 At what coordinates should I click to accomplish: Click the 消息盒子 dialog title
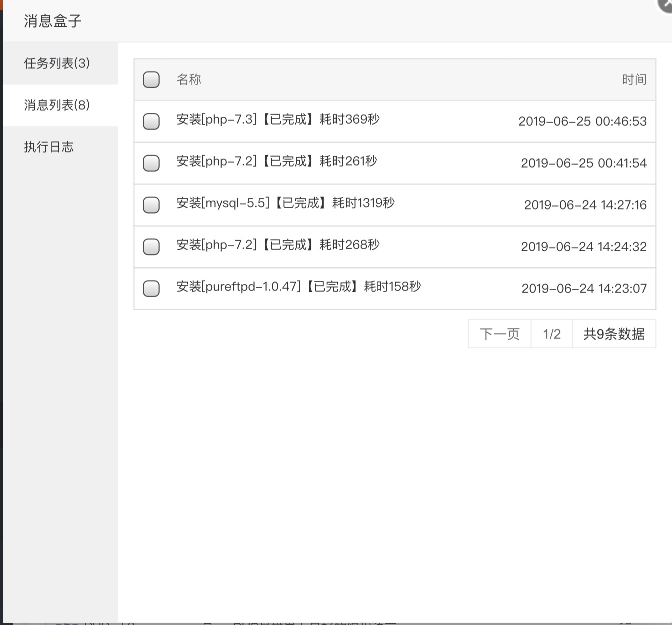click(x=53, y=21)
